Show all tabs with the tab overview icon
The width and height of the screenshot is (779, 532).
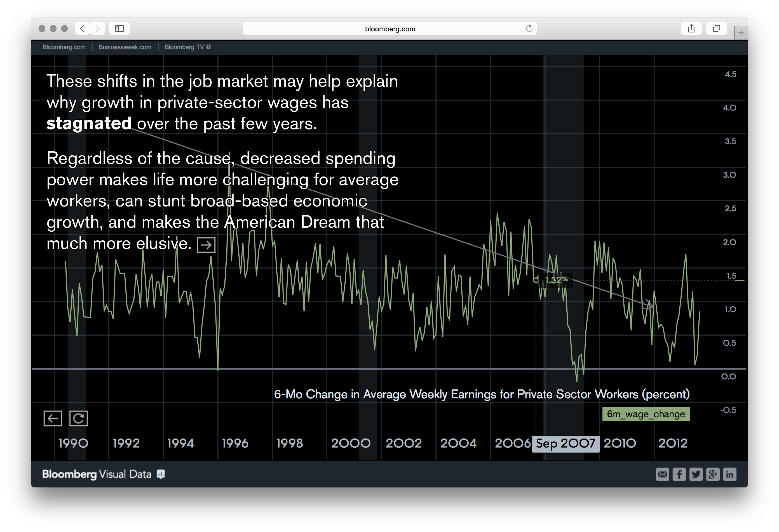click(717, 29)
